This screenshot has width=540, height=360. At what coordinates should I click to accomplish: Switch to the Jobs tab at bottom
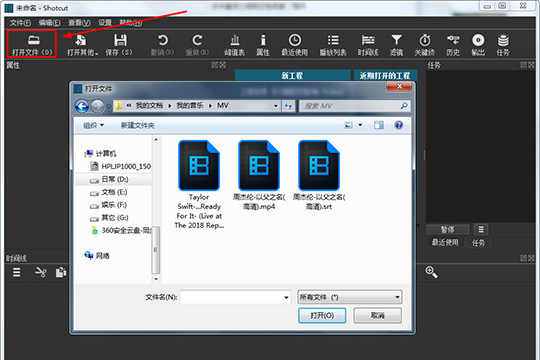click(x=478, y=243)
